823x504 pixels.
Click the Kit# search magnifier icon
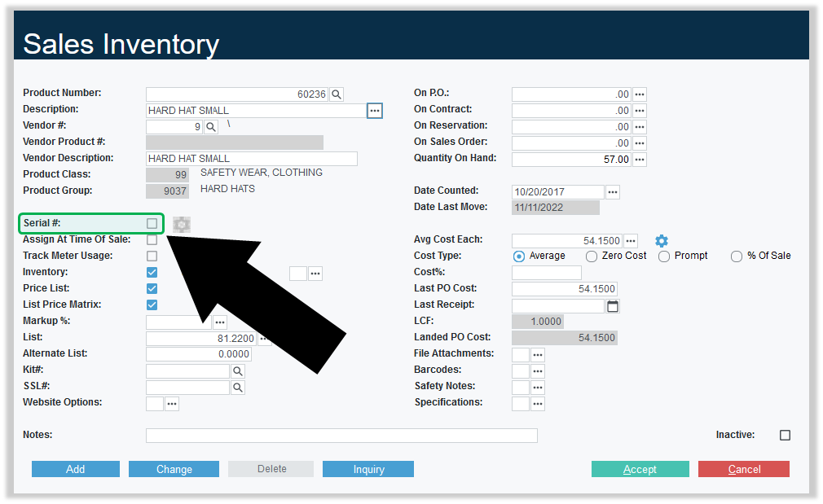click(x=238, y=371)
